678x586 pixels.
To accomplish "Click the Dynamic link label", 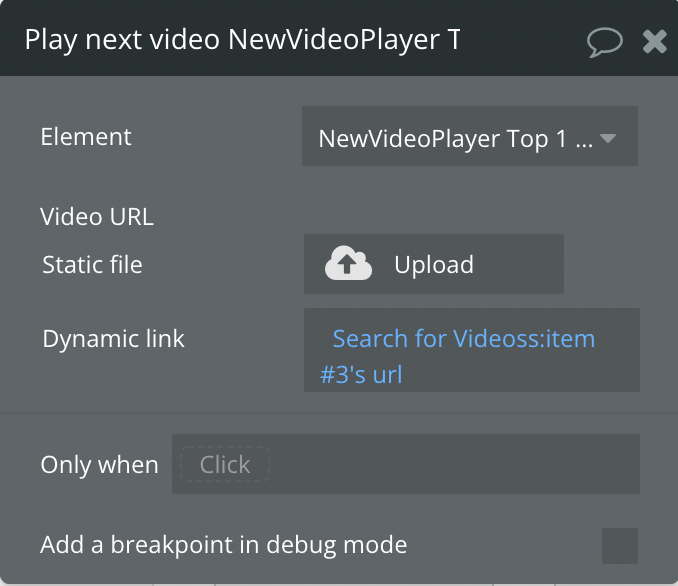I will 113,338.
